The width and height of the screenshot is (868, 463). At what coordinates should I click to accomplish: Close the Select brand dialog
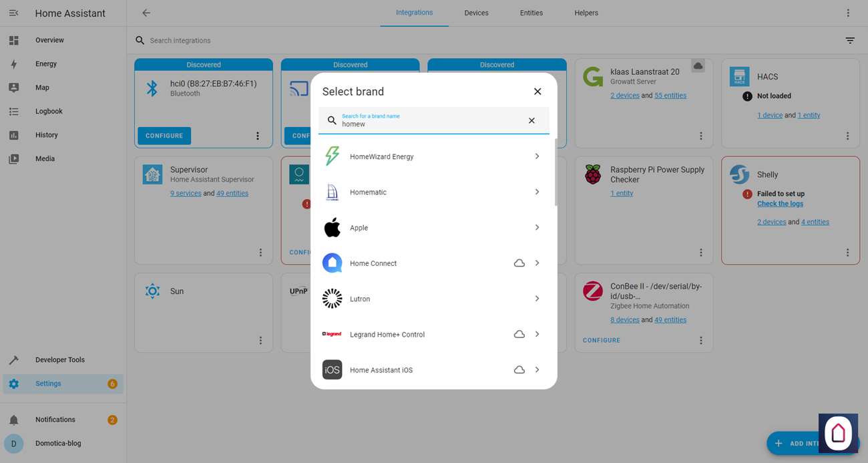537,92
